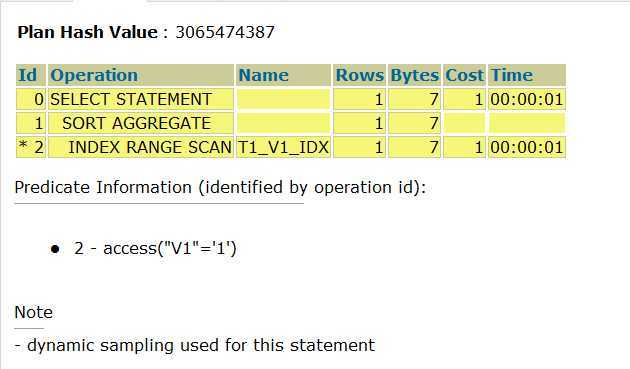Click the Id column header
This screenshot has width=630, height=369.
pos(31,75)
